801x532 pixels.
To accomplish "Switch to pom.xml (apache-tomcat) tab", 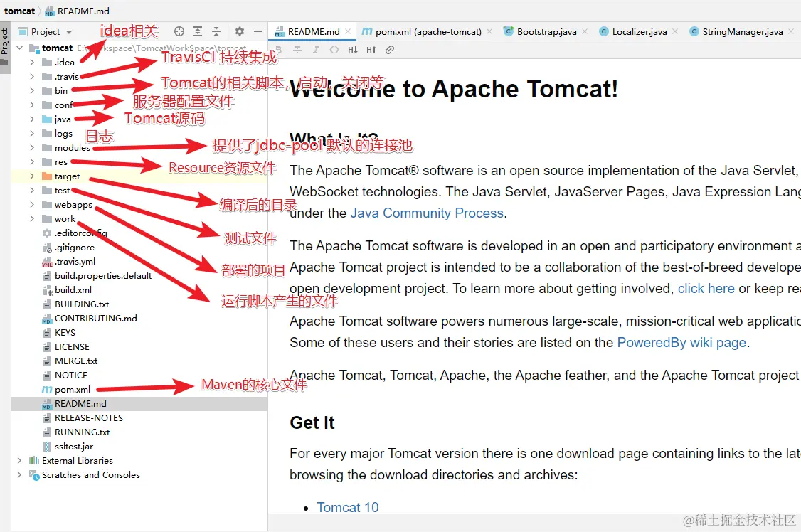I will [x=428, y=32].
